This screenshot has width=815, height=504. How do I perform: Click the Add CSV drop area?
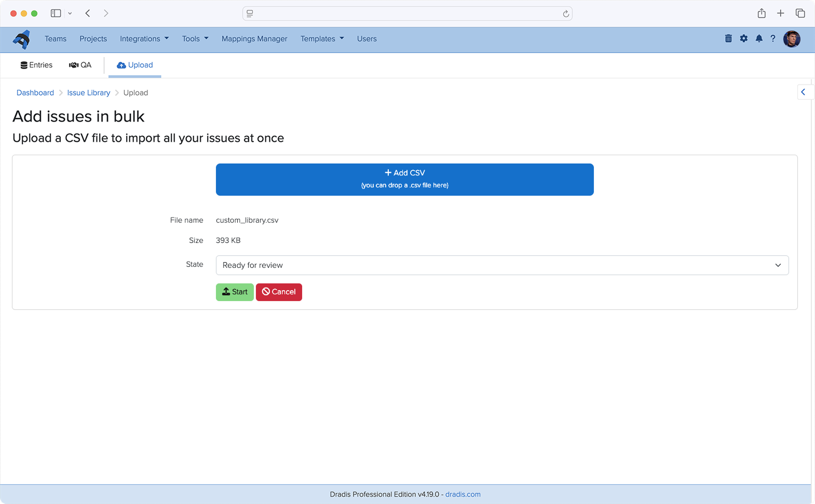[404, 180]
